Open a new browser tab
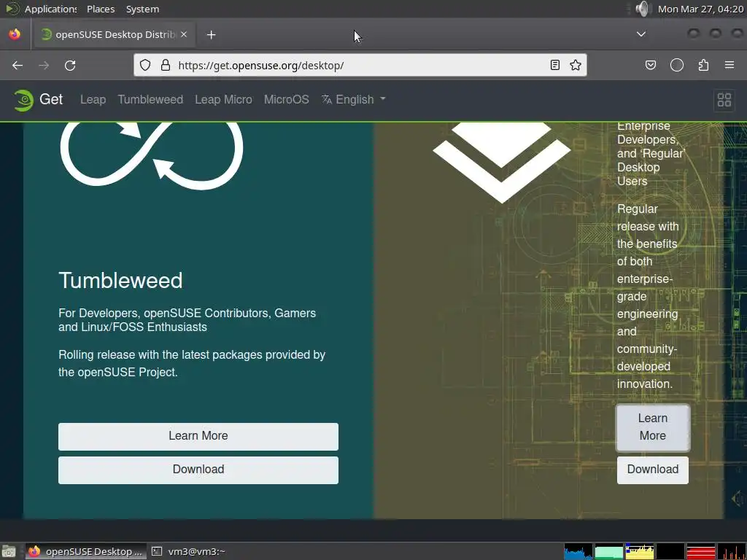 pyautogui.click(x=211, y=35)
